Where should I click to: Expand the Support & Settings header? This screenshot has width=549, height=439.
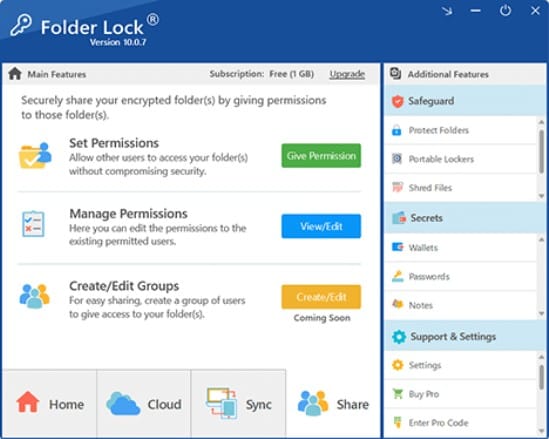[465, 336]
